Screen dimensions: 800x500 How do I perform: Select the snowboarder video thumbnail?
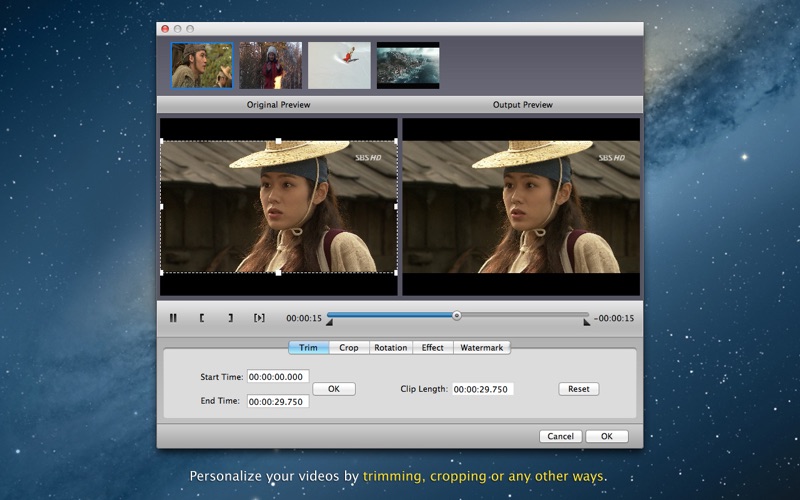[339, 65]
